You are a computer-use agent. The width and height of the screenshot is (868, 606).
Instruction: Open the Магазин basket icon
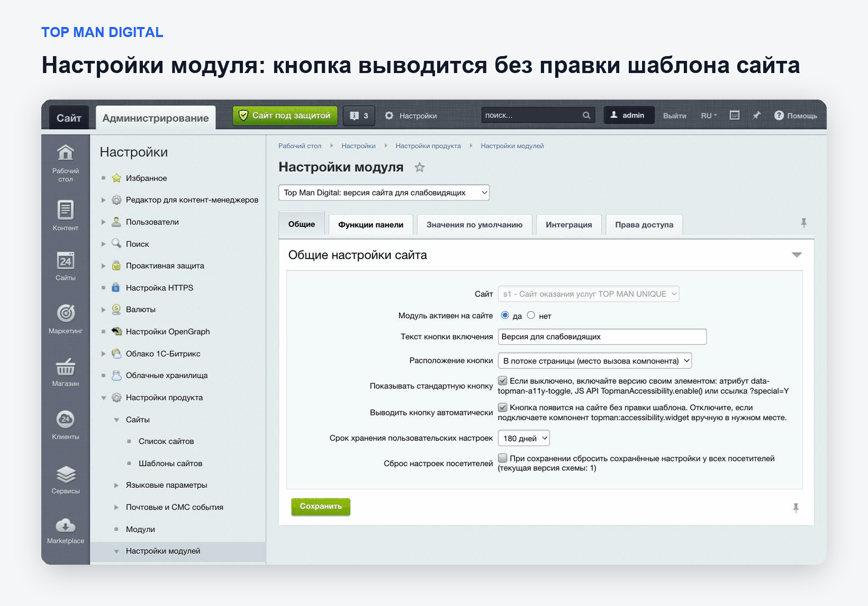pos(66,366)
